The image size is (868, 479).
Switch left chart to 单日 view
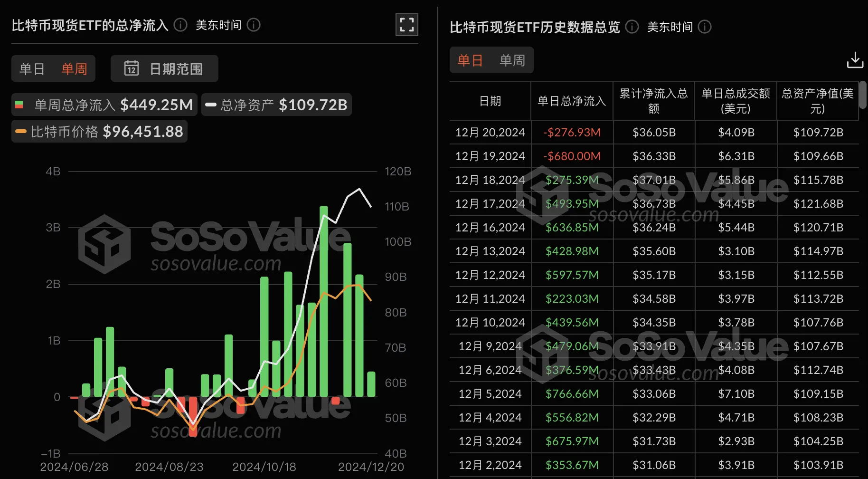(x=31, y=68)
